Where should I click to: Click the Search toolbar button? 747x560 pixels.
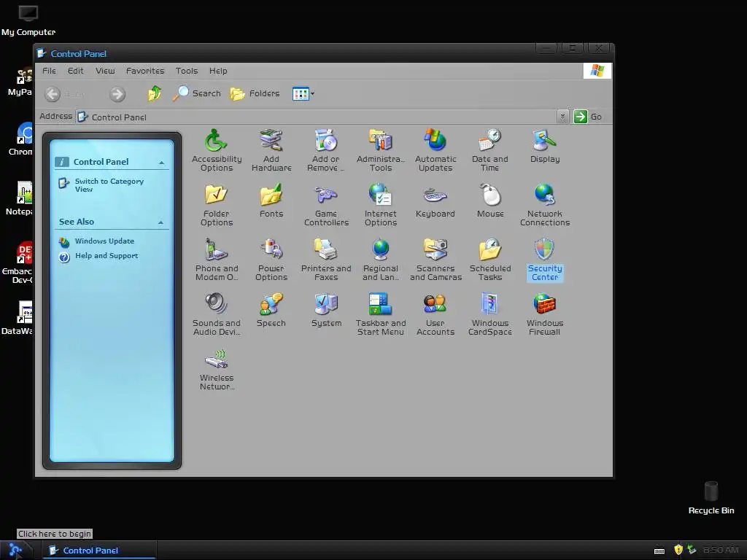click(x=196, y=94)
